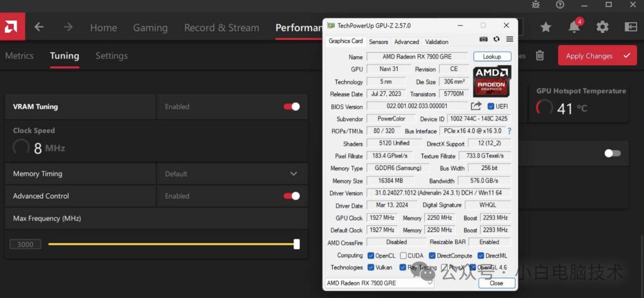This screenshot has width=644, height=298.
Task: Click the Lookup button
Action: 492,56
